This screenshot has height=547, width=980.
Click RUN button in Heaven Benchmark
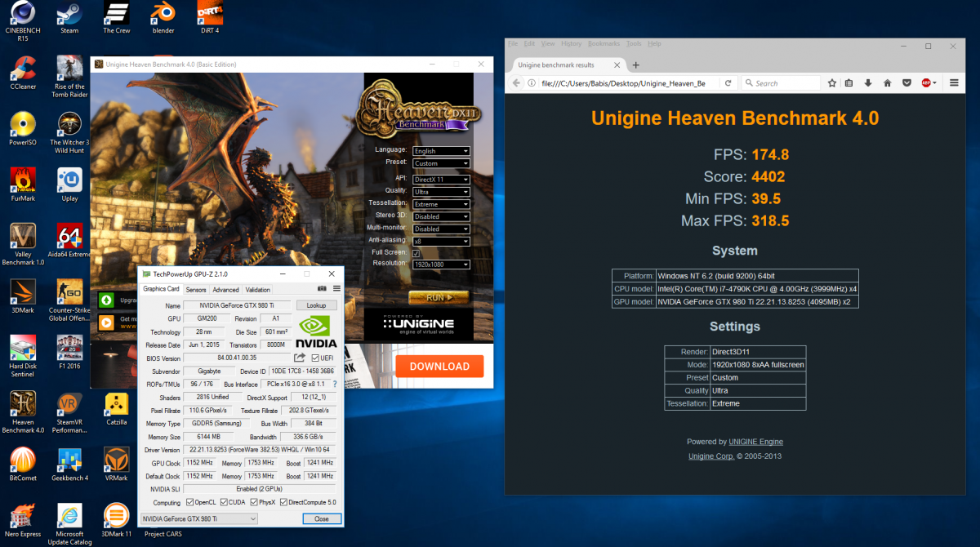tap(439, 297)
